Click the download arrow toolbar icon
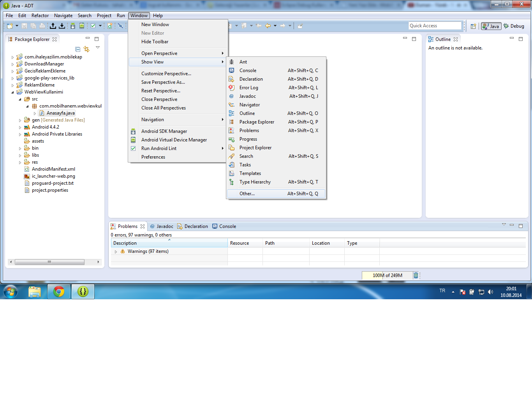This screenshot has width=532, height=399. pyautogui.click(x=62, y=26)
